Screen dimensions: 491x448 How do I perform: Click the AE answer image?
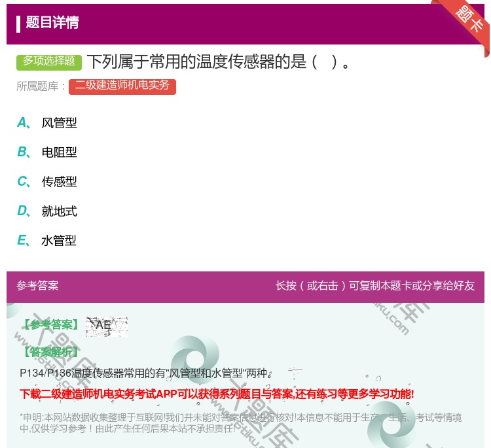(107, 326)
